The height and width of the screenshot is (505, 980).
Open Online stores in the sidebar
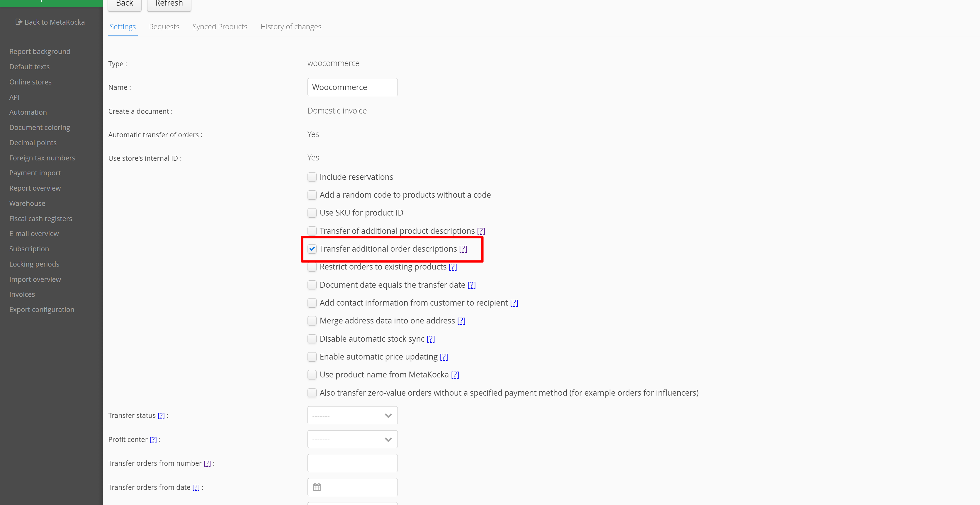30,82
